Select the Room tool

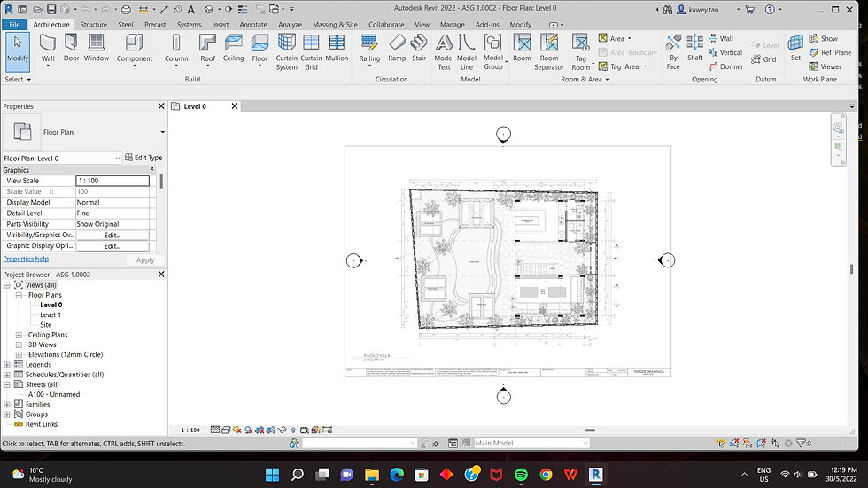522,48
